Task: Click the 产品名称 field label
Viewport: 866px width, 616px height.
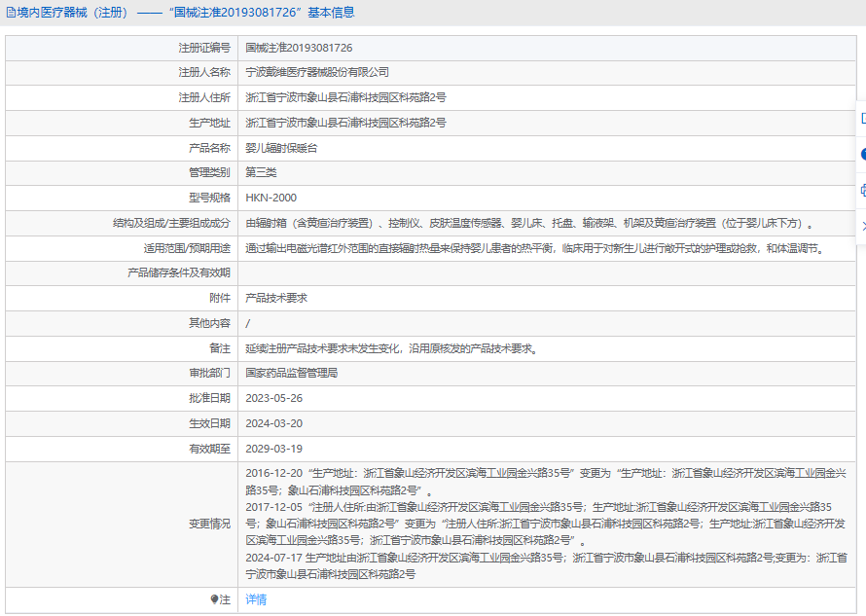Action: 209,148
